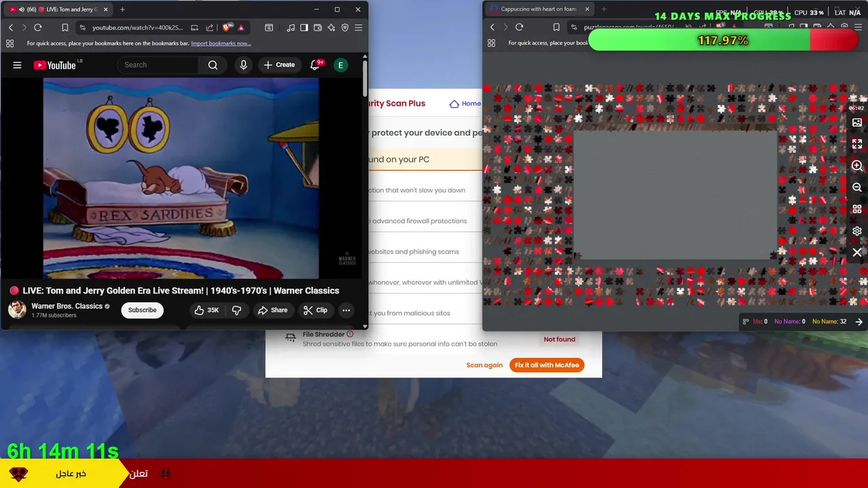Screen dimensions: 868x488
Task: Click the share icon in YouTube address bar
Action: (209, 28)
